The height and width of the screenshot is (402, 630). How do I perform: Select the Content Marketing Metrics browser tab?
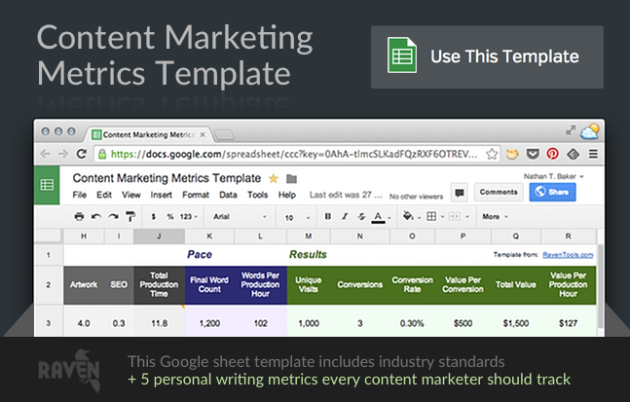147,135
